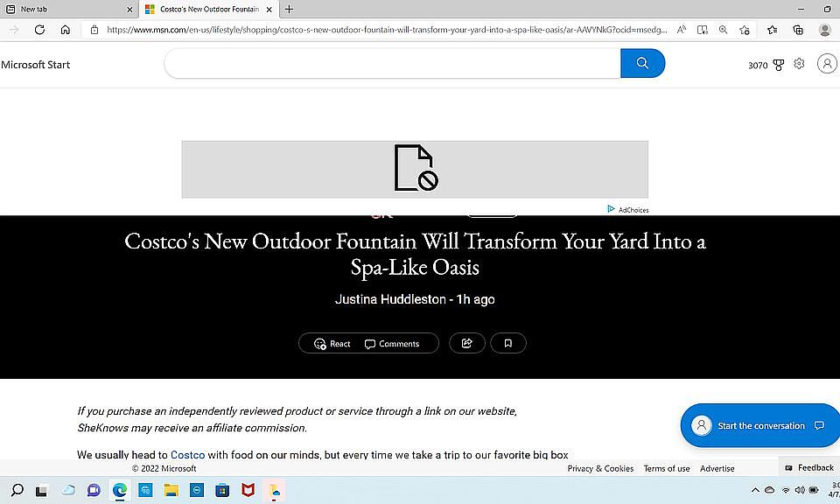Viewport: 840px width, 504px height.
Task: Open the volume icon in system tray
Action: 799,490
